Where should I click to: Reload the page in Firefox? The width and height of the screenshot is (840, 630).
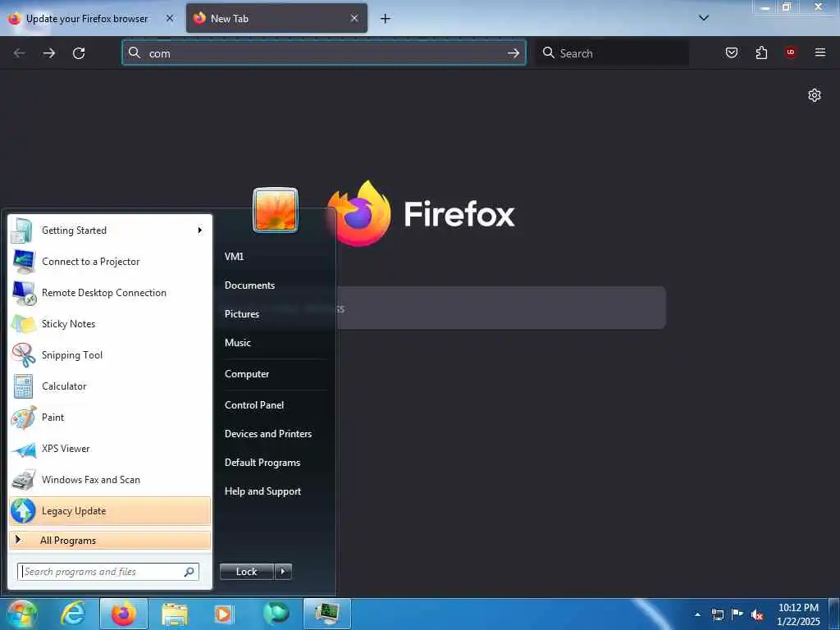79,53
